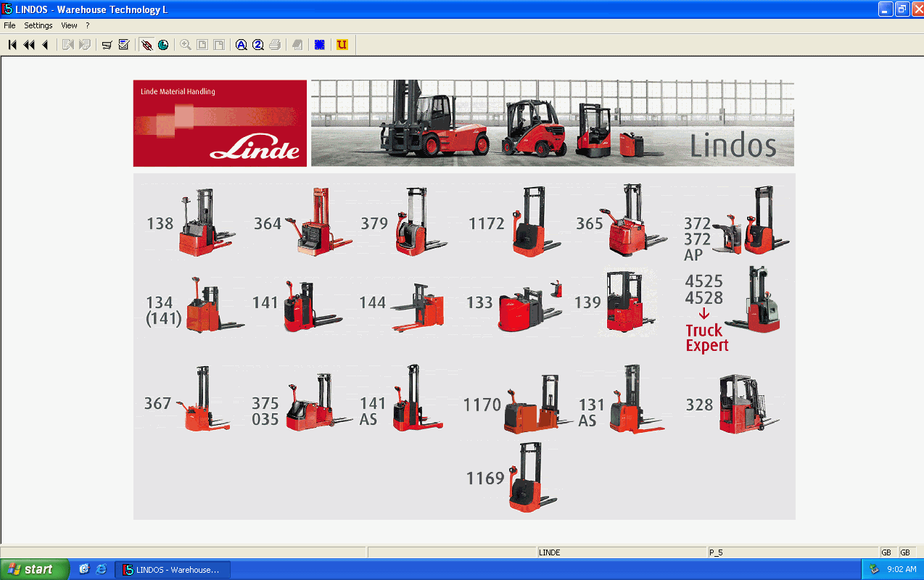Viewport: 924px width, 580px height.
Task: Open the shopping cart toolbar icon
Action: (107, 45)
